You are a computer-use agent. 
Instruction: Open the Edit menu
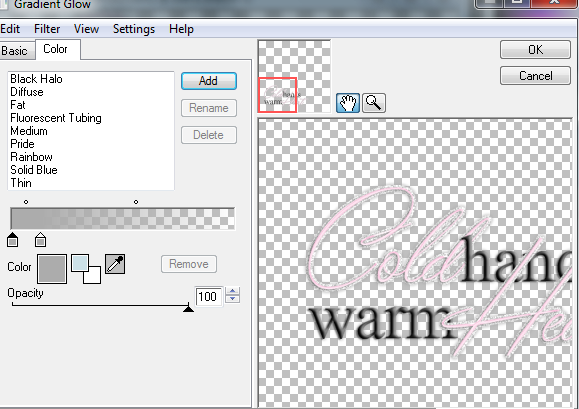(10, 29)
